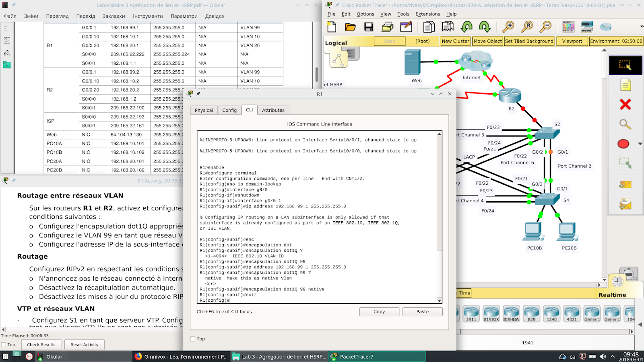Open the volume control in system tray
Image resolution: width=644 pixels, height=362 pixels.
[603, 356]
